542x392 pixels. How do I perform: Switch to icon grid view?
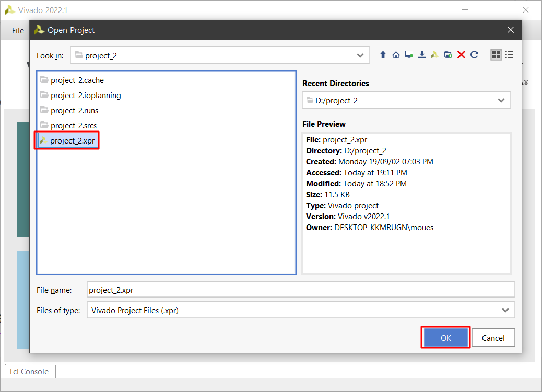click(496, 55)
